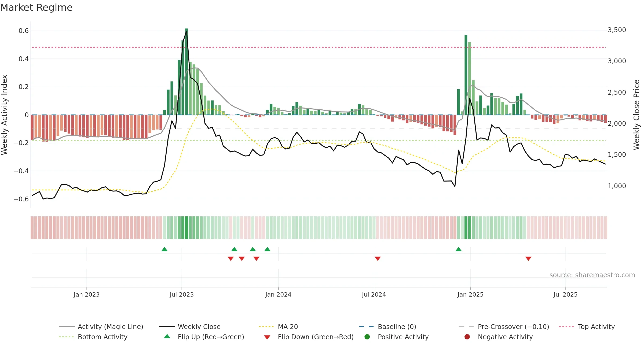The width and height of the screenshot is (644, 362).
Task: Click the '0.6' left axis tick label
Action: [x=24, y=31]
